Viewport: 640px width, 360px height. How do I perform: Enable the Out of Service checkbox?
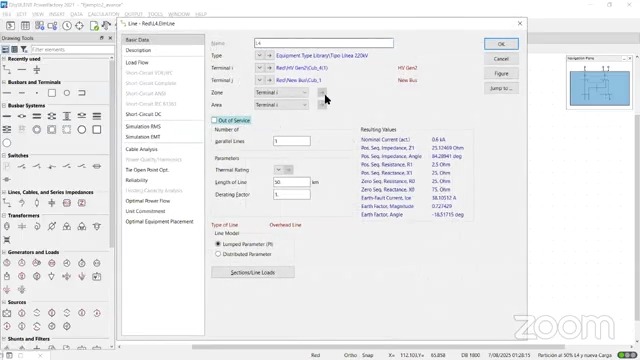coord(214,120)
